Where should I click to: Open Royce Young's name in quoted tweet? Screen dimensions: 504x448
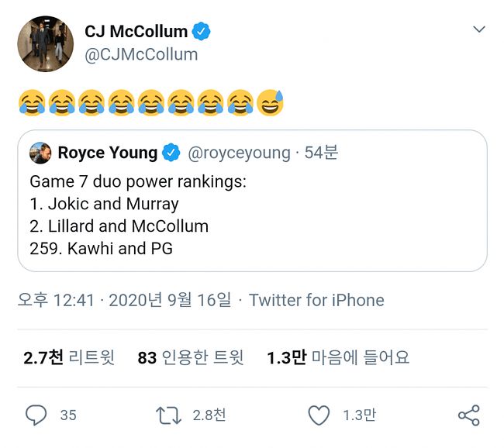107,153
